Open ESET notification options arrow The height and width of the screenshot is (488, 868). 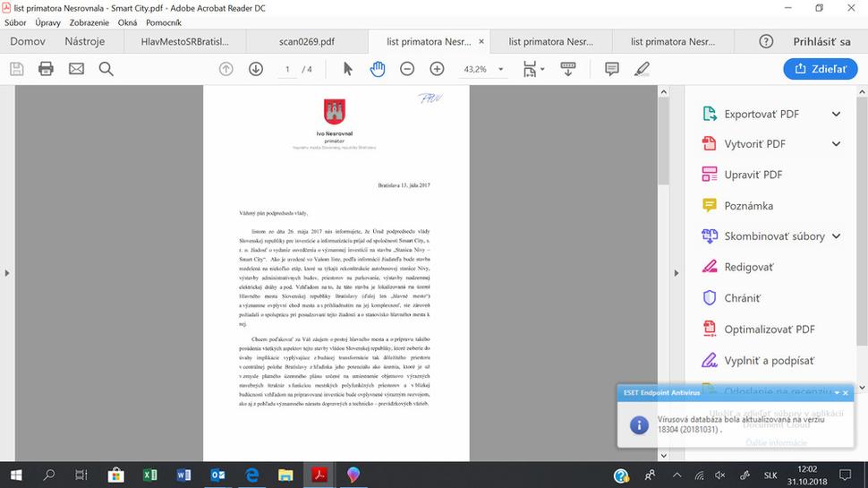(837, 393)
